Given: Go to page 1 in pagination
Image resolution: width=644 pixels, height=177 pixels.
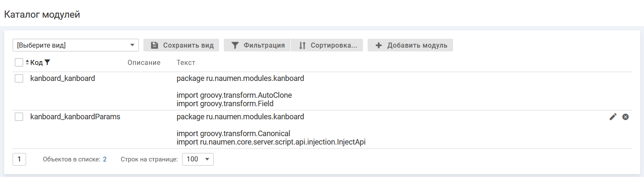Looking at the screenshot, I should [19, 159].
